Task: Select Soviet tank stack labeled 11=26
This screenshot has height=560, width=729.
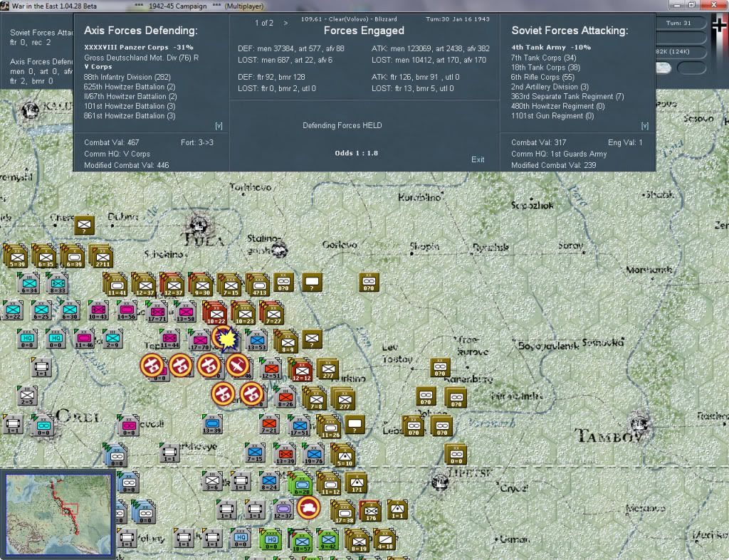Action: [329, 427]
